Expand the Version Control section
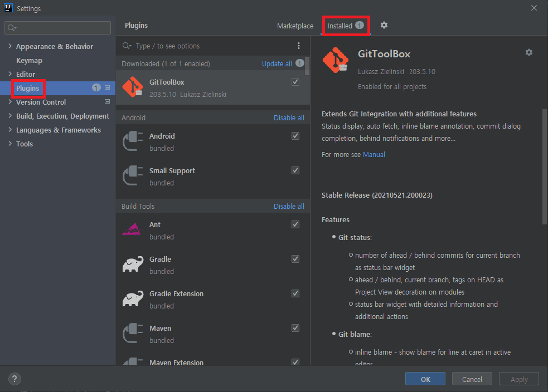The height and width of the screenshot is (392, 548). (10, 101)
